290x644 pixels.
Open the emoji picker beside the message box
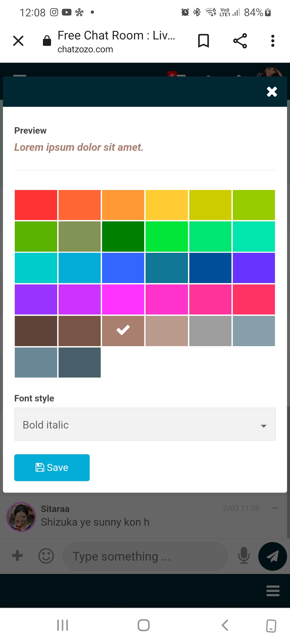click(46, 556)
